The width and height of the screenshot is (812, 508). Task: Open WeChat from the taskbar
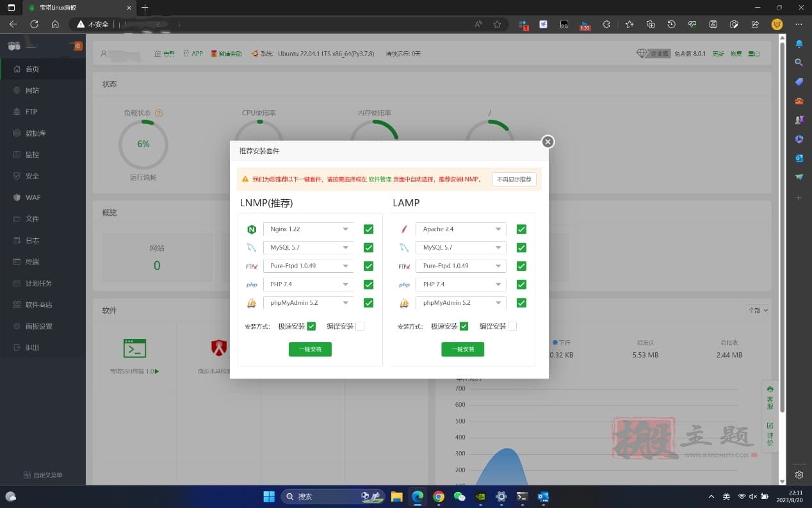[459, 496]
